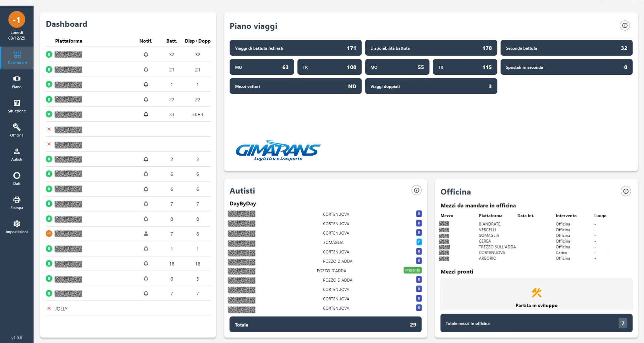Image resolution: width=644 pixels, height=343 pixels.
Task: Click the Seconda battuta tile
Action: pyautogui.click(x=566, y=48)
